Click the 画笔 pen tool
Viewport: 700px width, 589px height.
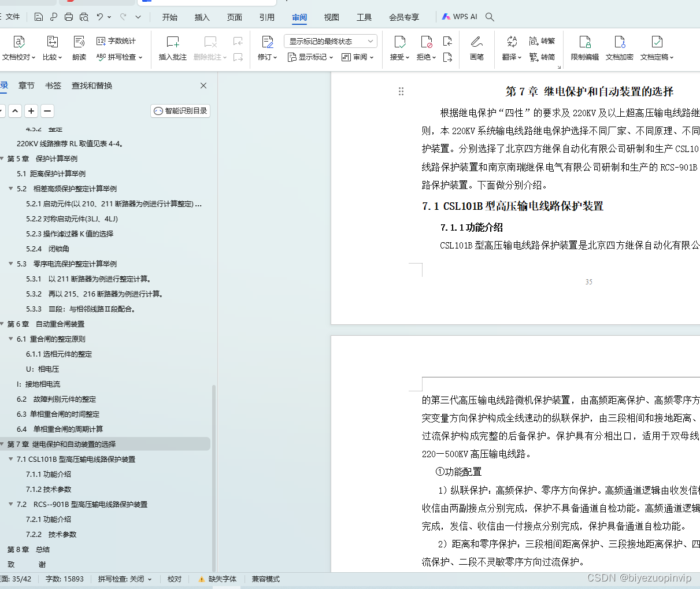[477, 47]
